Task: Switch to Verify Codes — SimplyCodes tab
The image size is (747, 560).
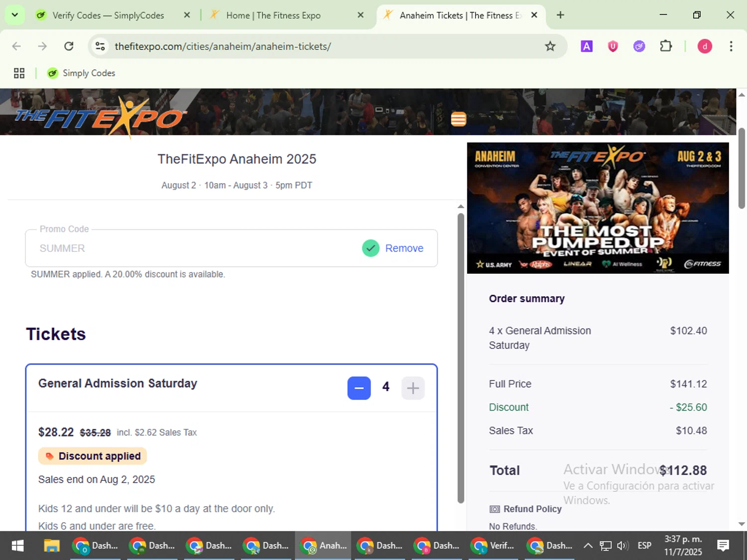Action: coord(107,15)
